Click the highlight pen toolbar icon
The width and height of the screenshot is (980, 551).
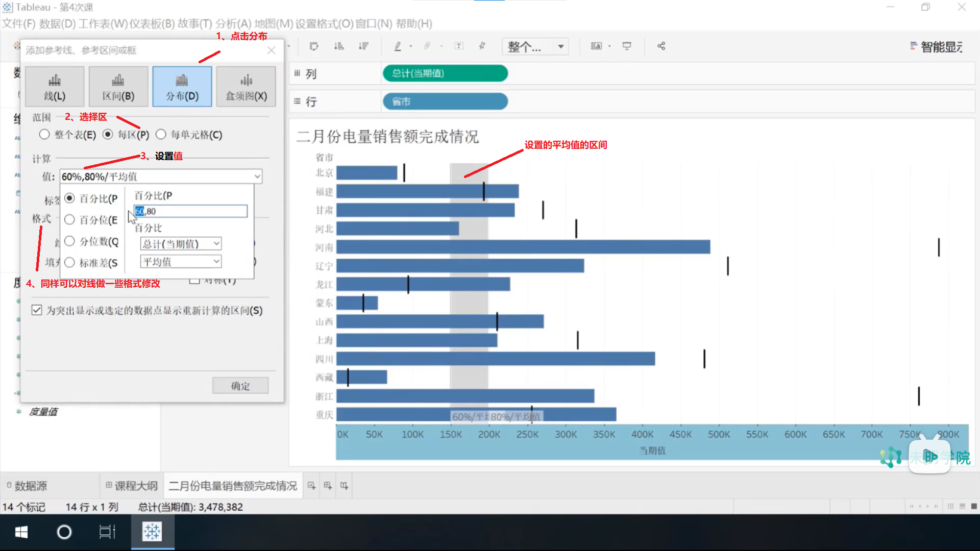point(398,46)
